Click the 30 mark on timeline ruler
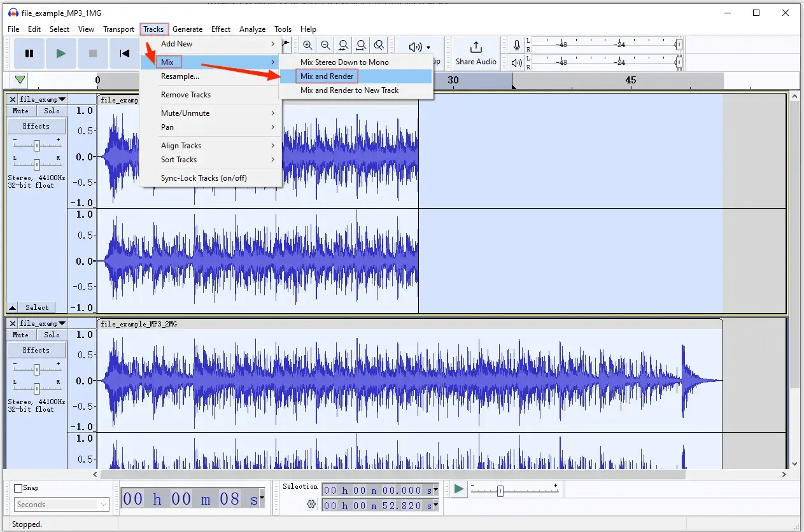Image resolution: width=804 pixels, height=532 pixels. click(x=453, y=80)
